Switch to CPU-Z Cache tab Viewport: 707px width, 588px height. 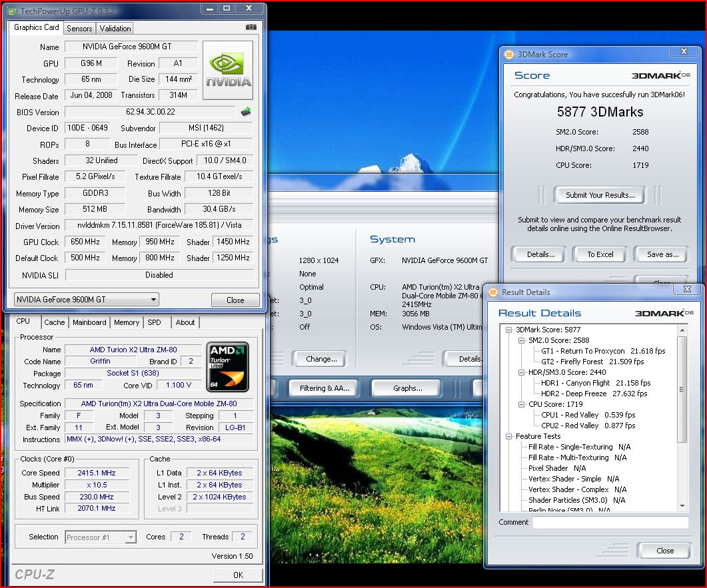(x=55, y=322)
